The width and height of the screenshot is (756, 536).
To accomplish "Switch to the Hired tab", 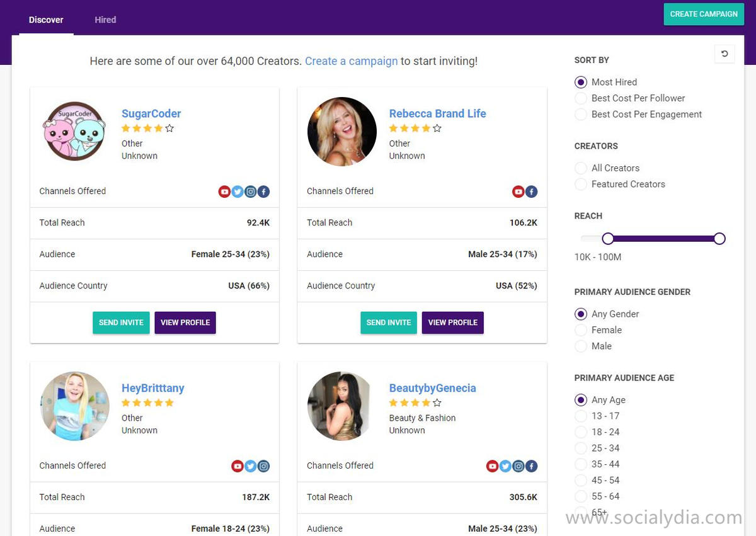I will pos(105,20).
